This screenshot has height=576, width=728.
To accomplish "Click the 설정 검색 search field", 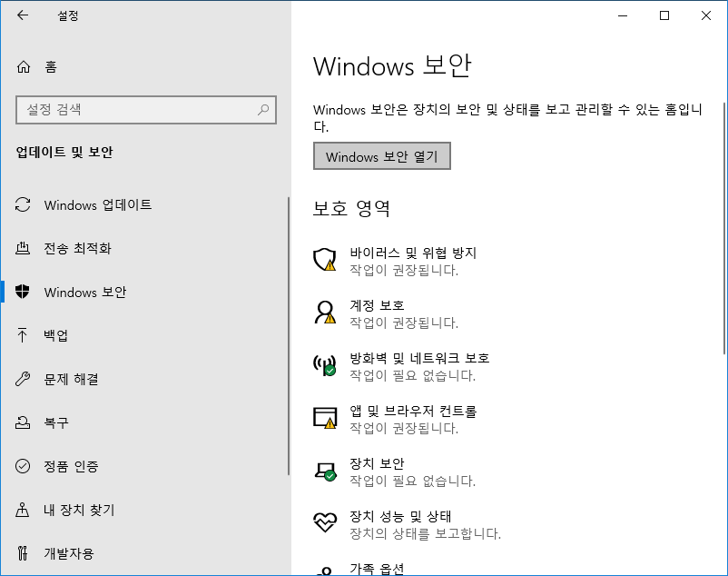I will pos(146,110).
